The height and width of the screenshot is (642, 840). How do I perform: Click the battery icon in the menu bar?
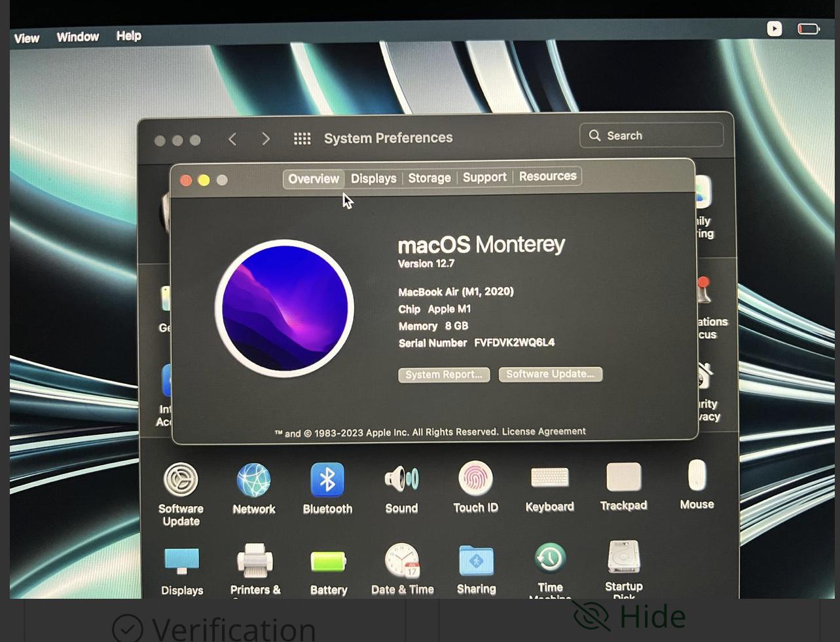pos(809,29)
